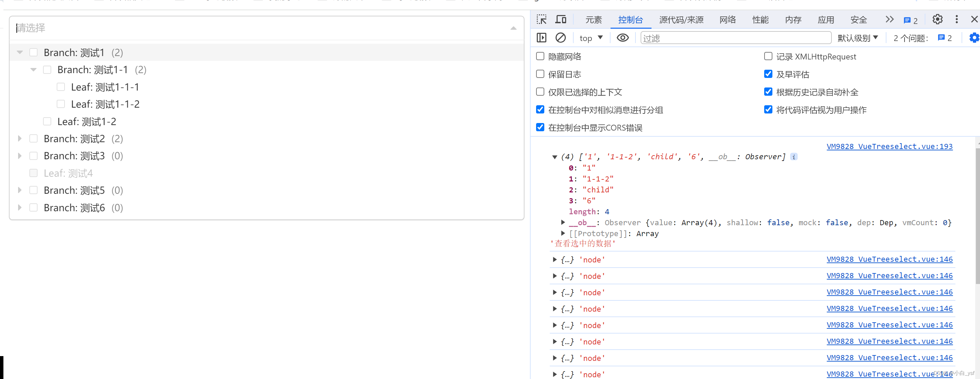The height and width of the screenshot is (379, 980).
Task: Enable the 保留日志 checkbox
Action: point(540,74)
